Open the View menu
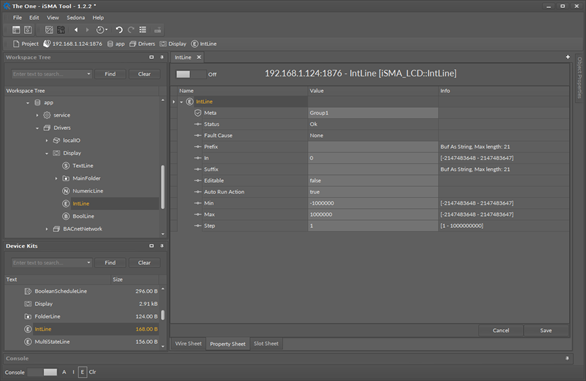Screen dimensions: 586x381 pos(53,18)
